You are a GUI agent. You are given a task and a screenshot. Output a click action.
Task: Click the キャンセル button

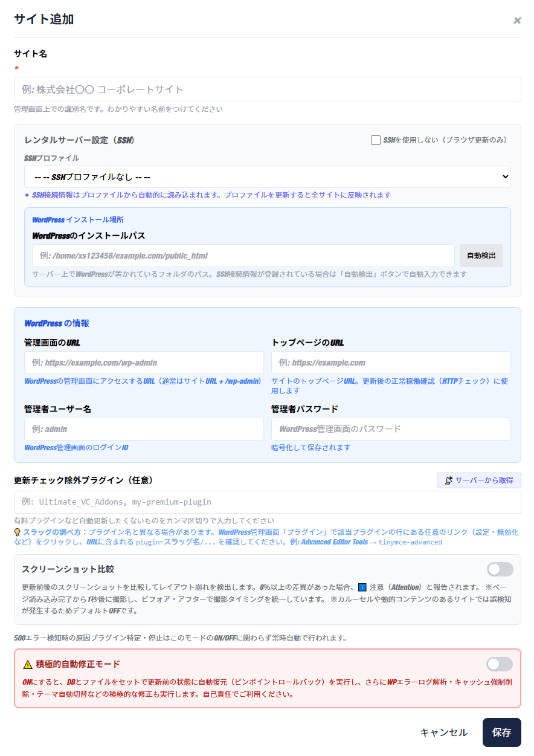443,732
